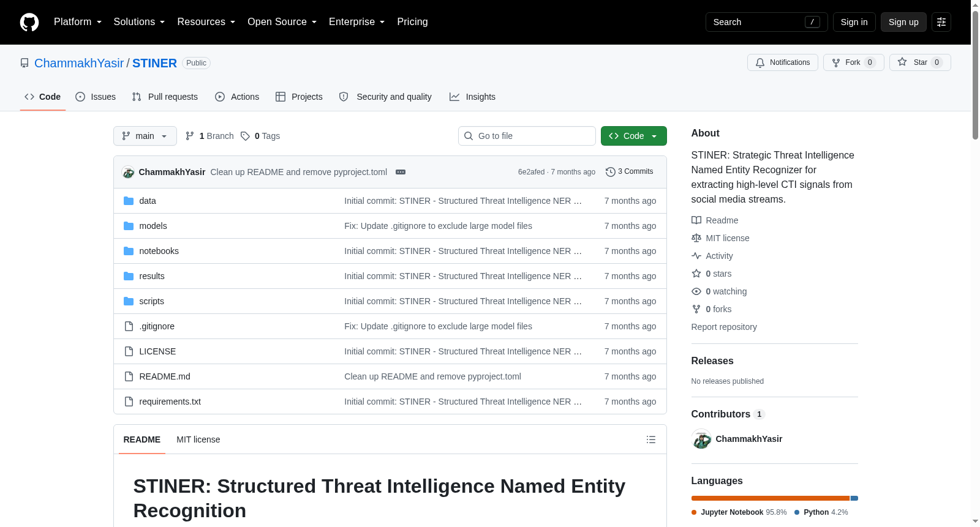Switch to the Issues tab

pyautogui.click(x=96, y=97)
